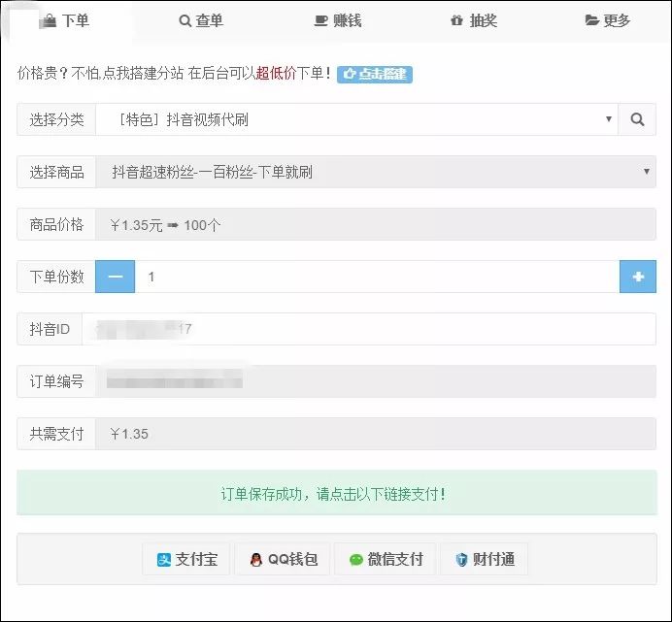This screenshot has width=672, height=622.
Task: Go to the 抽奖 tab
Action: [x=473, y=20]
